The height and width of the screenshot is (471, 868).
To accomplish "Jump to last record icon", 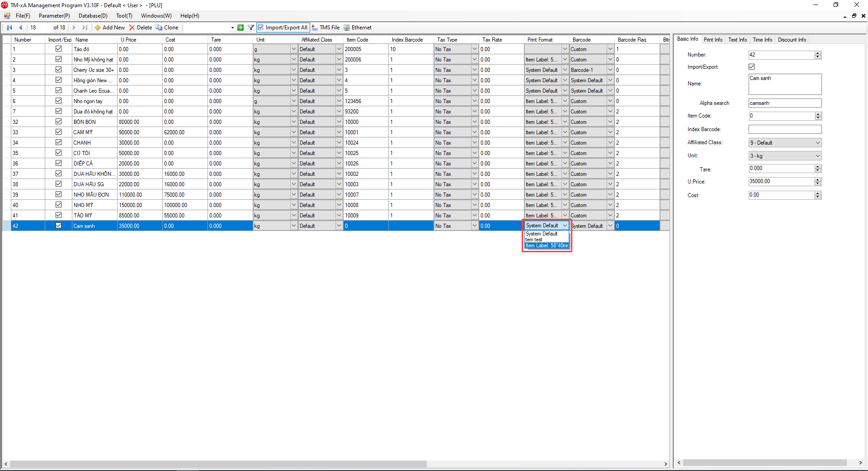I will pyautogui.click(x=85, y=28).
